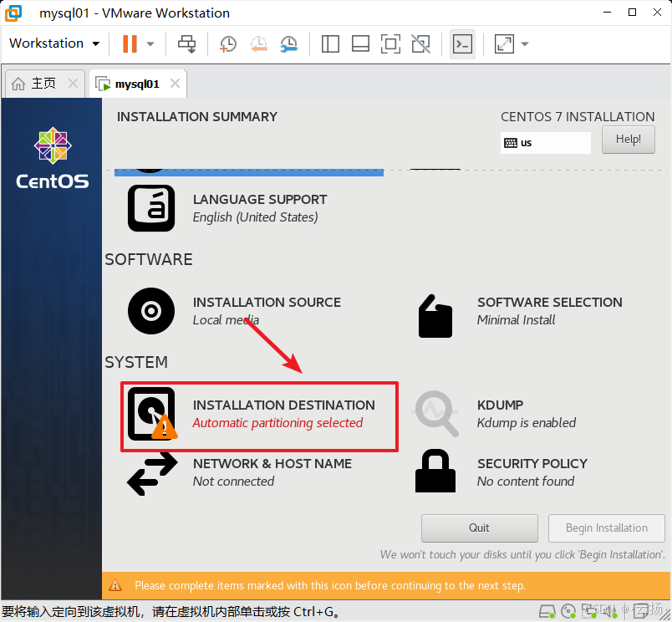Open the Installation Destination disk icon
This screenshot has width=672, height=622.
[x=152, y=414]
